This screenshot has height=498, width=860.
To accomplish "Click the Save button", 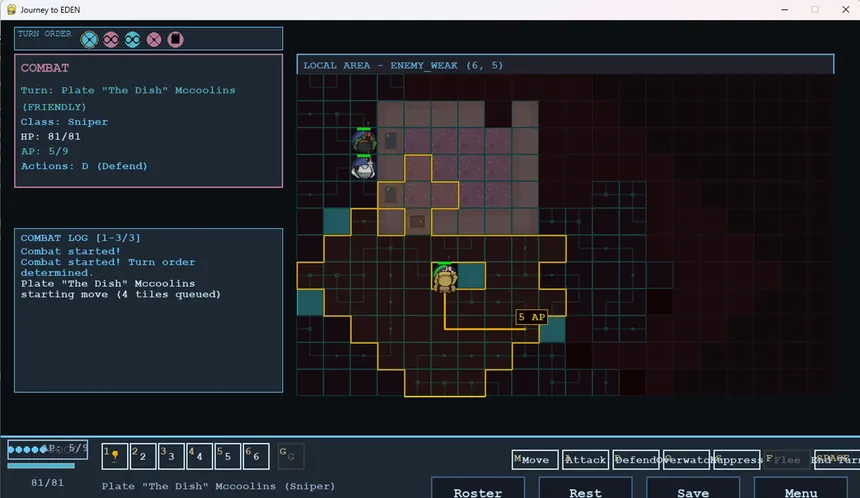I will pyautogui.click(x=693, y=489).
